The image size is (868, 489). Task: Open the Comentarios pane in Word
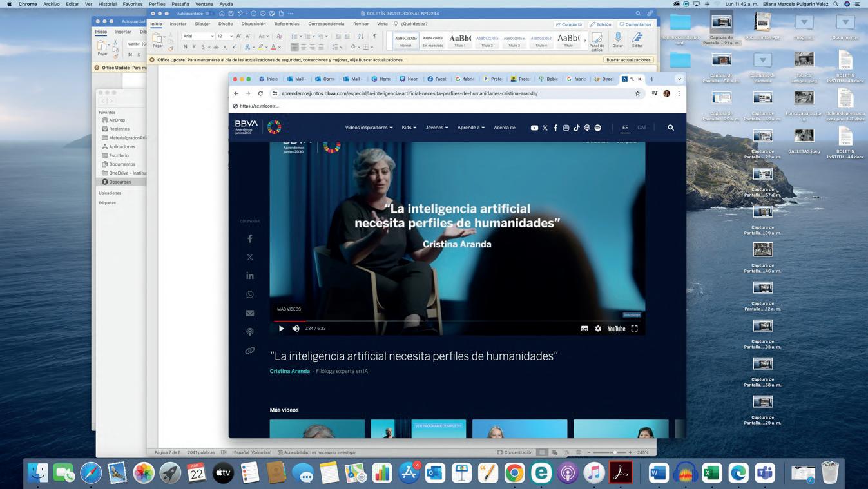[635, 24]
